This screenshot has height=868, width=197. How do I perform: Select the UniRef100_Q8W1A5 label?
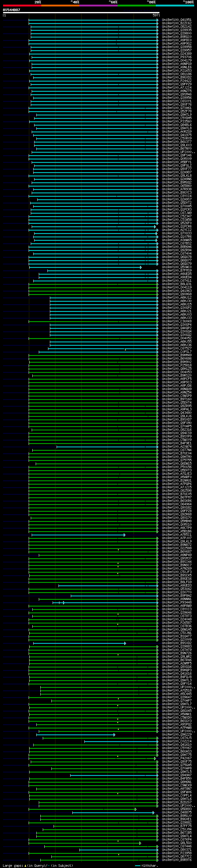point(176,629)
